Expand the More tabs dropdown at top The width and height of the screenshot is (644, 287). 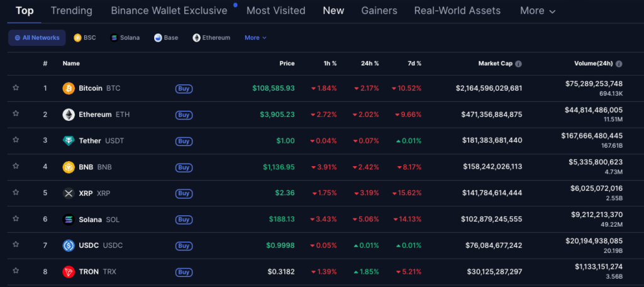pos(538,11)
